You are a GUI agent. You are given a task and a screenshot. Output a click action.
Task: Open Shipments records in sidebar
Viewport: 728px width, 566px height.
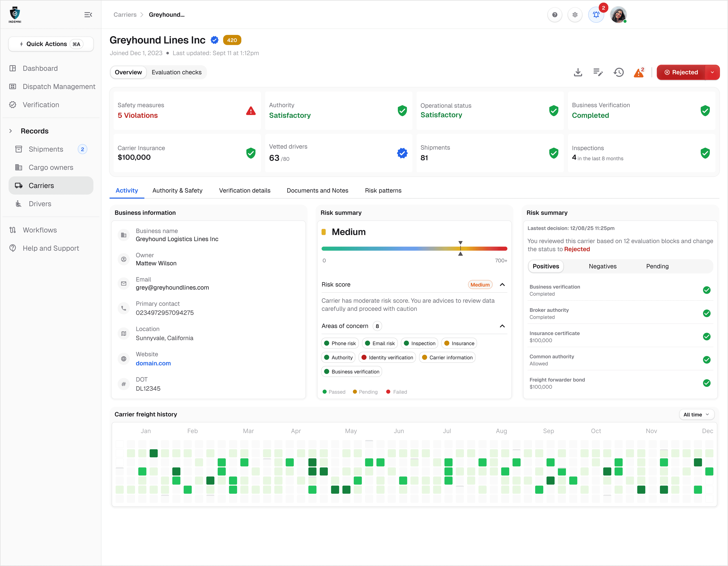pyautogui.click(x=51, y=149)
